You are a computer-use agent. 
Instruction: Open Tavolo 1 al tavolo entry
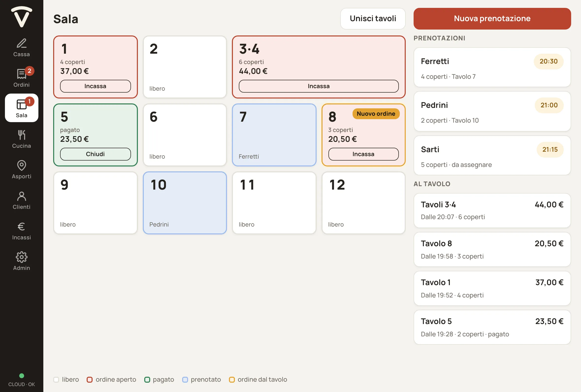pyautogui.click(x=492, y=289)
